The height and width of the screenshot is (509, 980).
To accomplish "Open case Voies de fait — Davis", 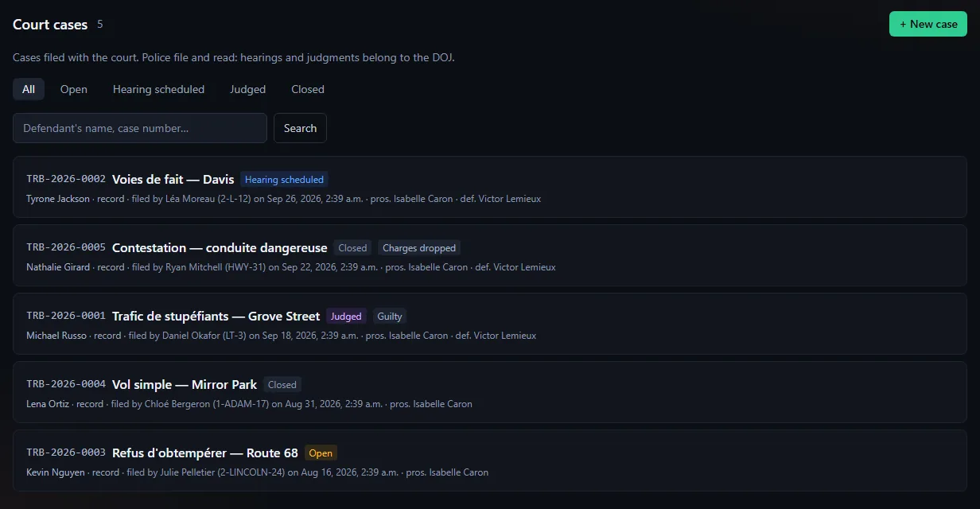I will (x=173, y=180).
